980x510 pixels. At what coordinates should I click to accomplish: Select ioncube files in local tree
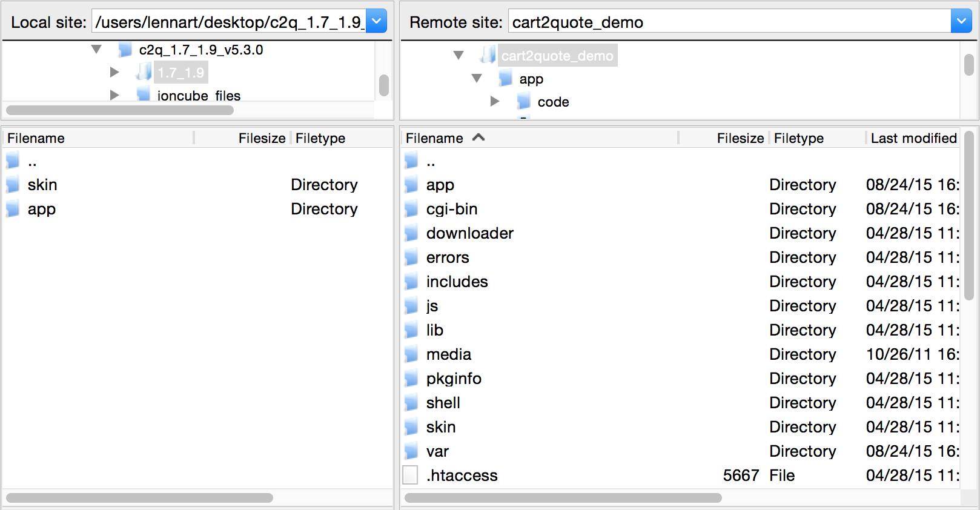[199, 95]
